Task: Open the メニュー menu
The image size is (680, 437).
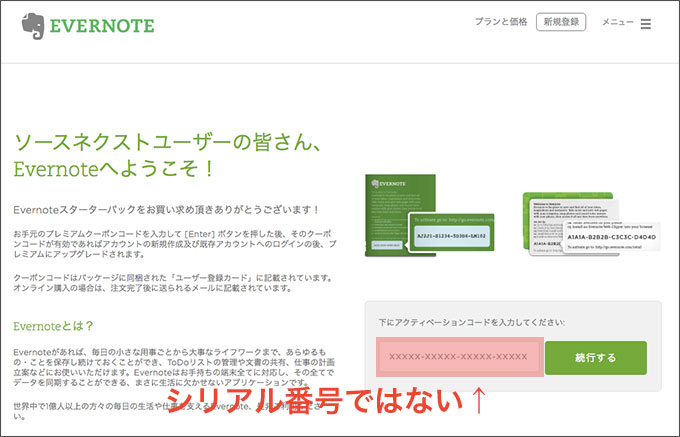Action: click(618, 22)
